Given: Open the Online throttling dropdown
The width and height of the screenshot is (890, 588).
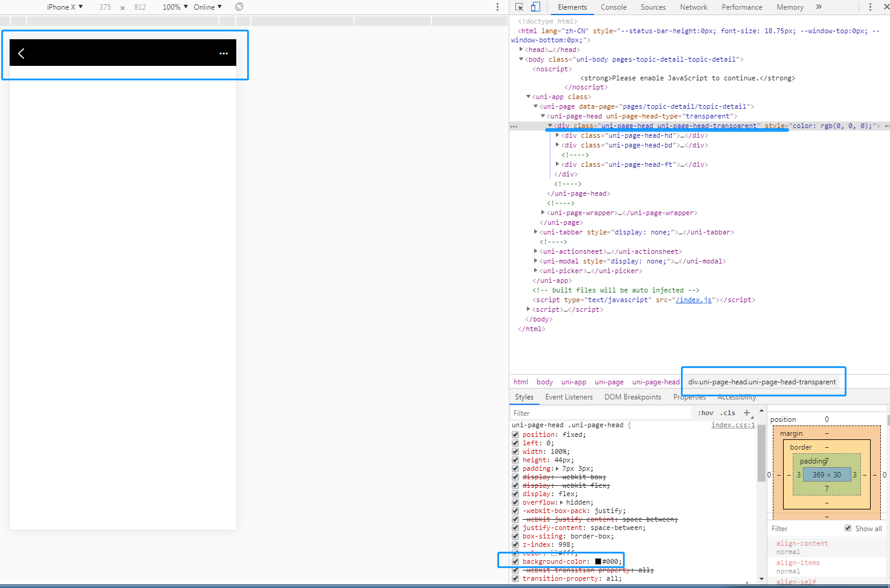Looking at the screenshot, I should 208,7.
